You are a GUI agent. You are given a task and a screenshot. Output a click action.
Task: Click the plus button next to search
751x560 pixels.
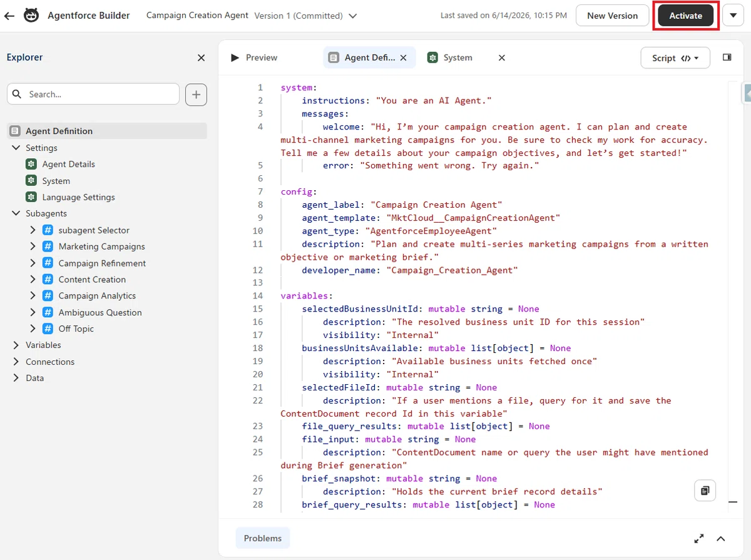click(197, 94)
